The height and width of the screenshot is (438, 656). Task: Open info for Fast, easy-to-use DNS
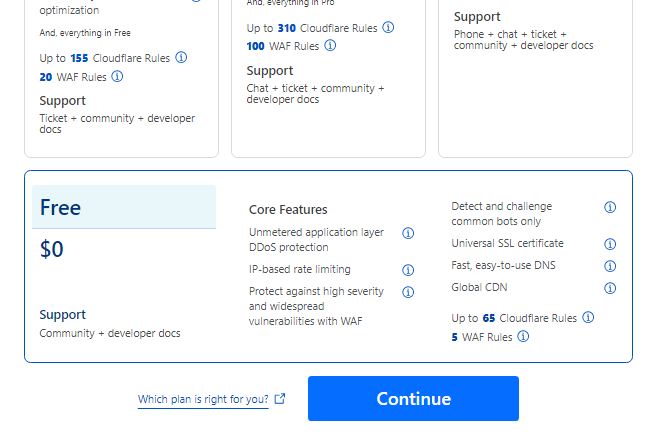pyautogui.click(x=610, y=266)
